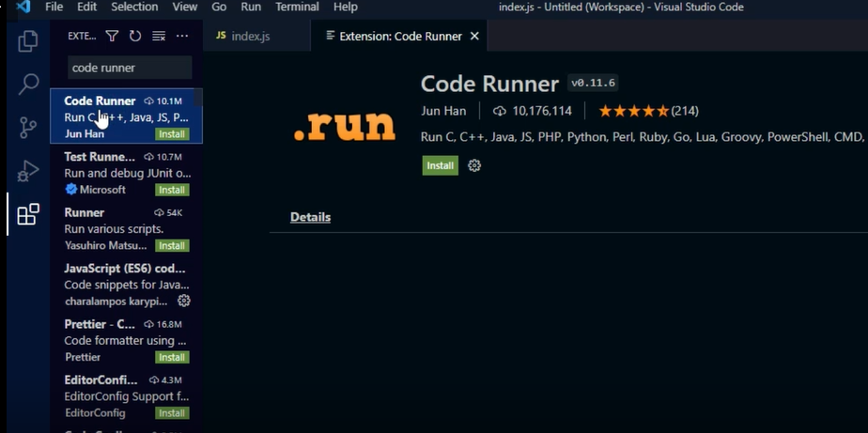Viewport: 868px width, 433px height.
Task: Open the File menu
Action: tap(54, 8)
